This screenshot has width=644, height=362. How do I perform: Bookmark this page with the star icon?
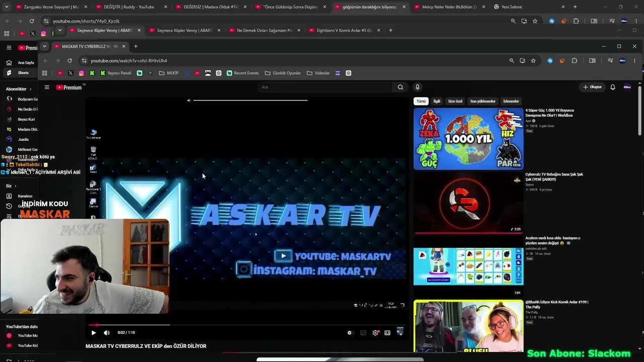533,61
